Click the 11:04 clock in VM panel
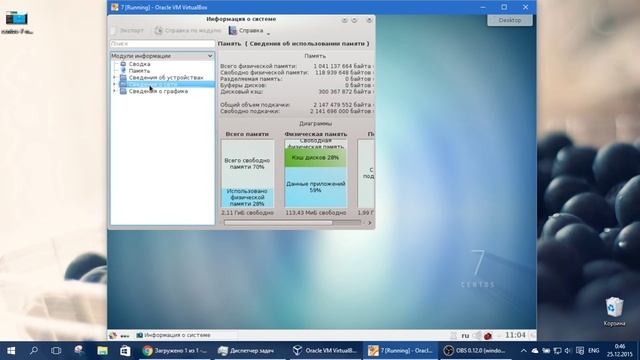Viewport: 640px width, 360px height. click(x=515, y=335)
